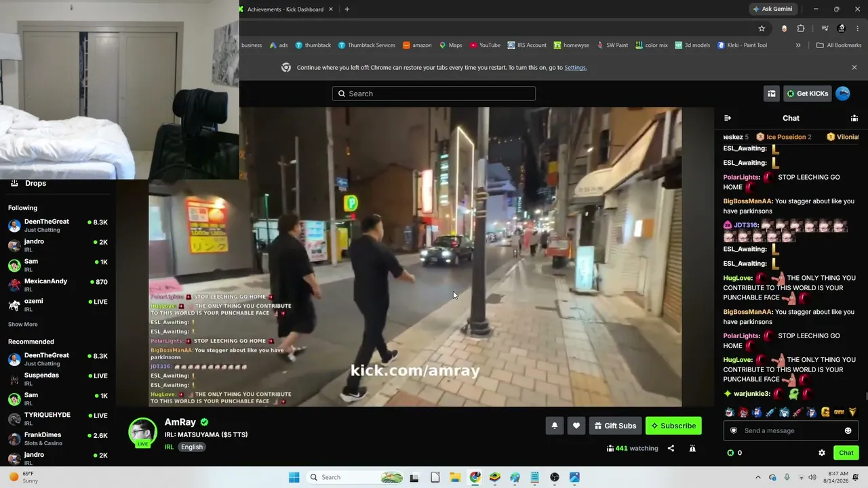Open OBS Studio from the taskbar
The image size is (868, 488).
coord(555,477)
